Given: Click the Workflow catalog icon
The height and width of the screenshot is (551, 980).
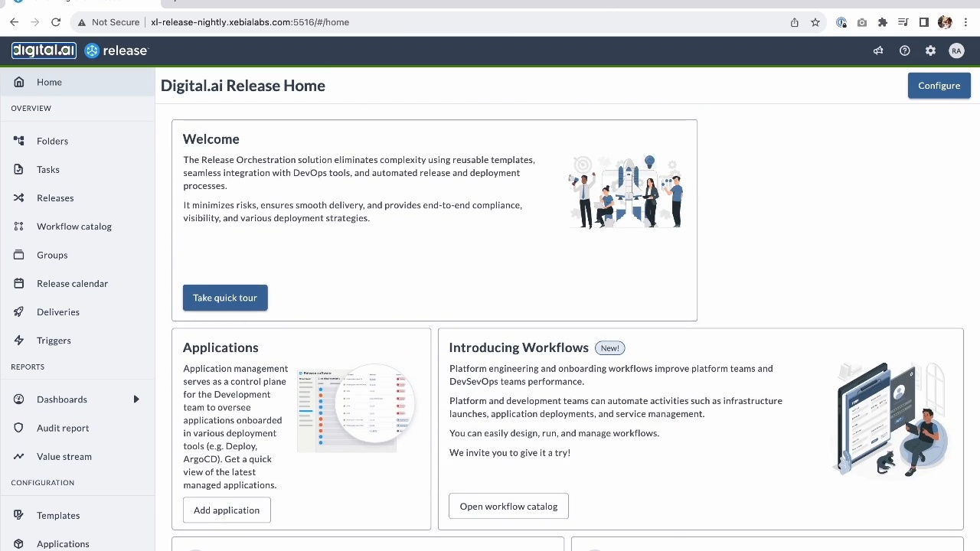Looking at the screenshot, I should tap(19, 227).
